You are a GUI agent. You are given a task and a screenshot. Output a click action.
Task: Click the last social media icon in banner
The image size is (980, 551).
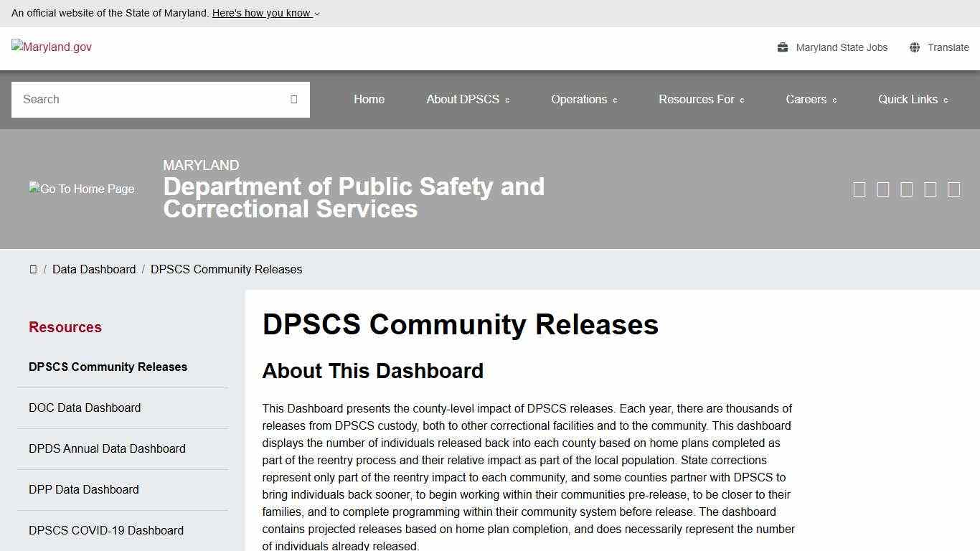click(x=954, y=189)
